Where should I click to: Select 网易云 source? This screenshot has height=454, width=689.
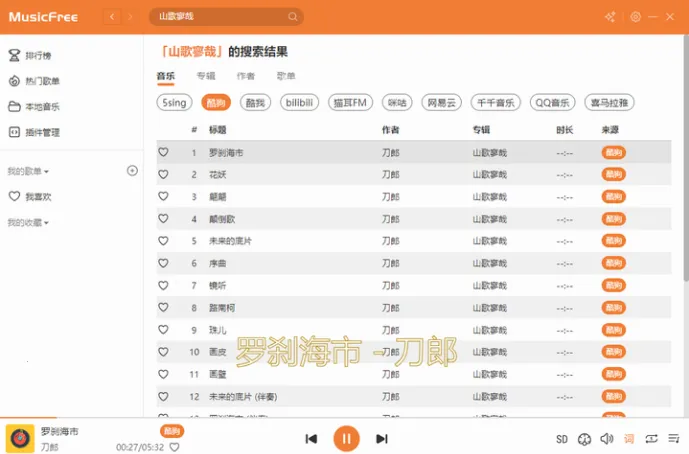pyautogui.click(x=442, y=102)
